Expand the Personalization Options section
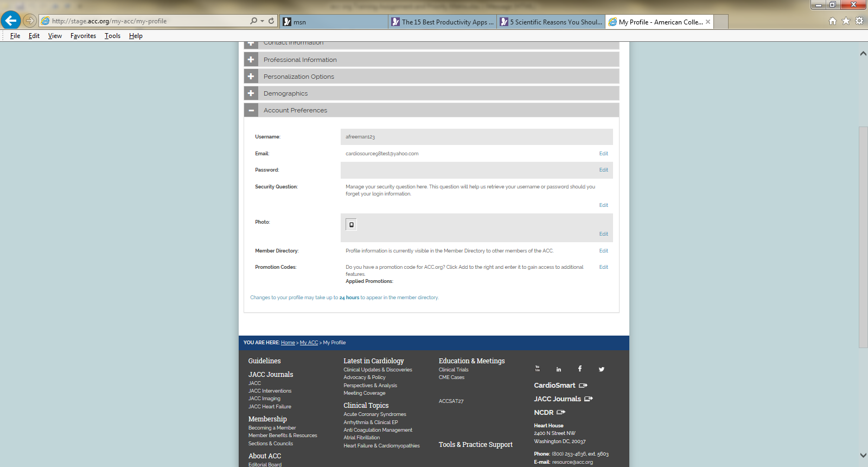Screen dimensions: 868x467 (251, 77)
